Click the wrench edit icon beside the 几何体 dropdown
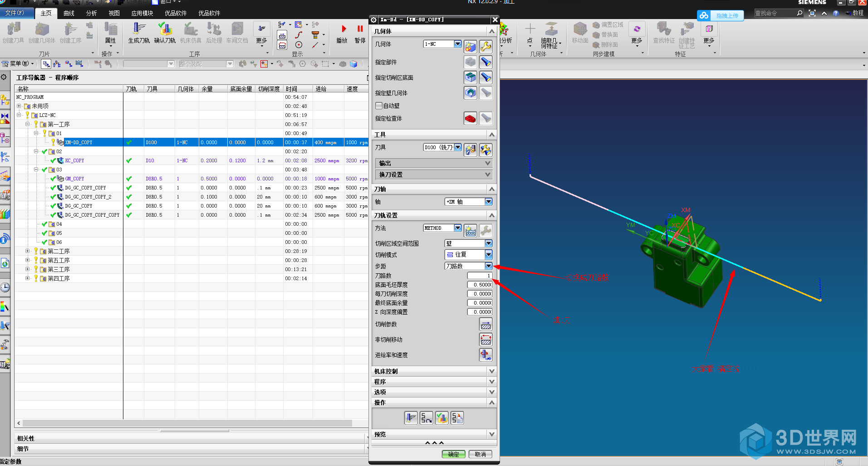 point(486,46)
